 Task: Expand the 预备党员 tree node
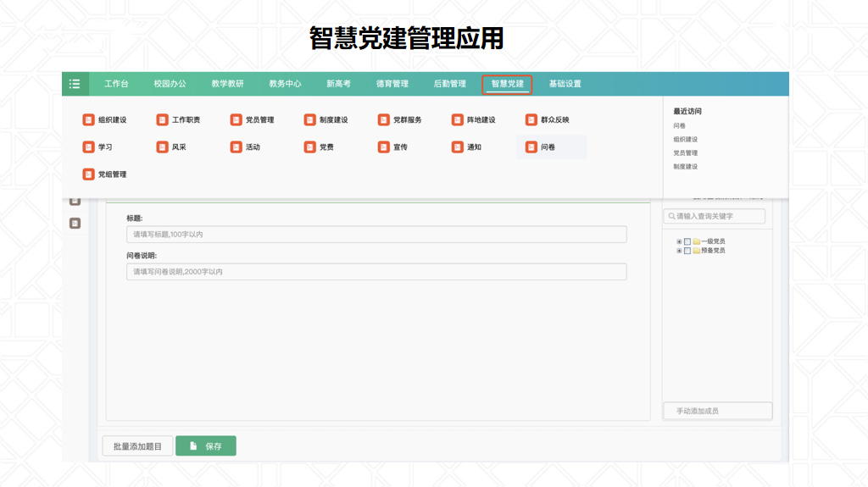point(679,251)
